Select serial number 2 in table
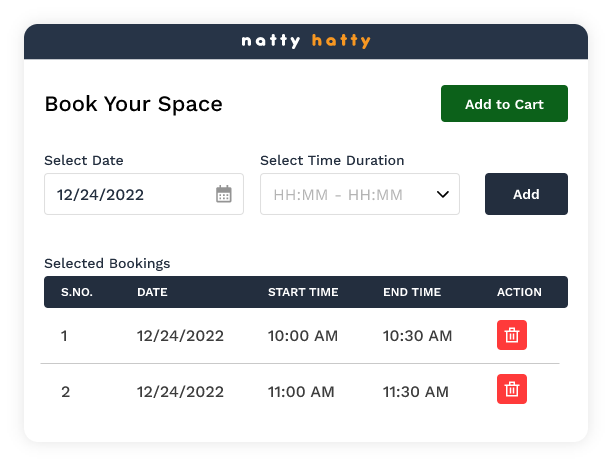612x466 pixels. click(65, 391)
